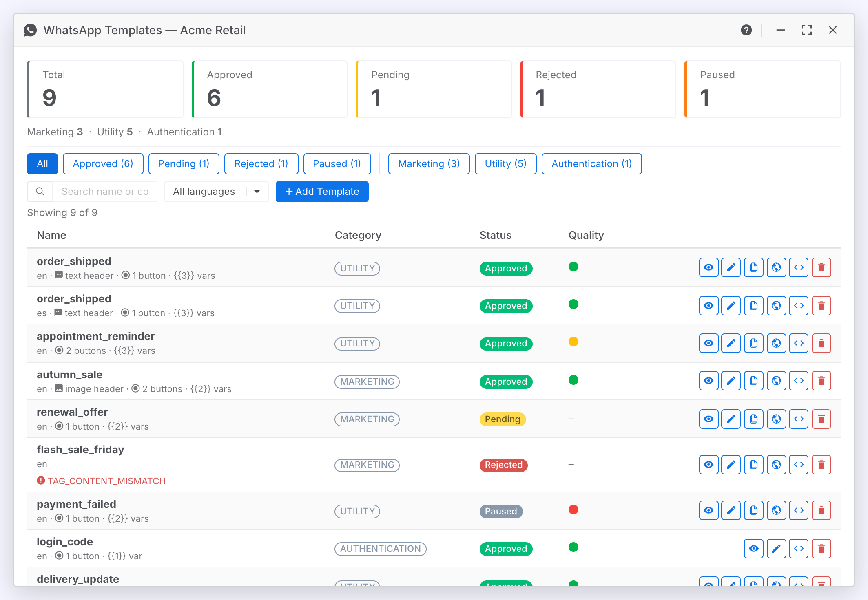This screenshot has width=868, height=600.
Task: Edit the order_shipped en template
Action: pos(731,267)
